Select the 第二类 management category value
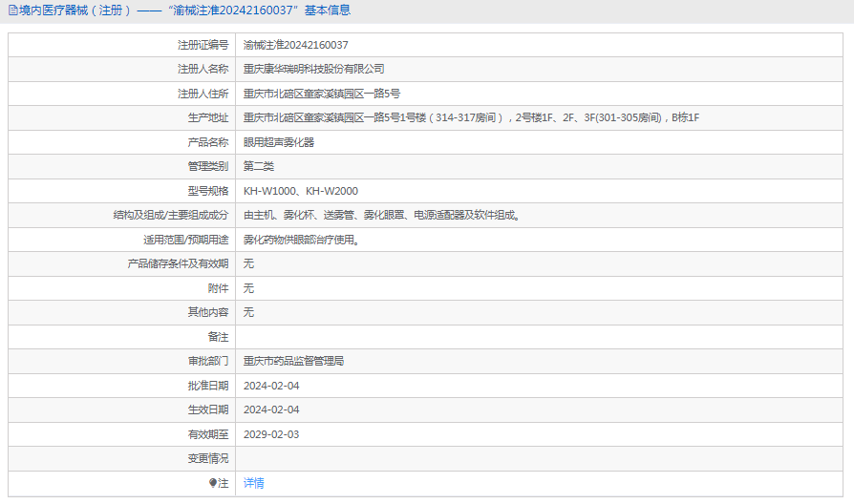 click(x=259, y=166)
